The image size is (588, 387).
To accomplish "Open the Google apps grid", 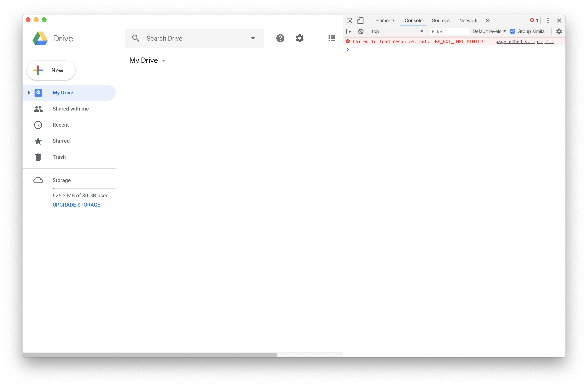I will (332, 38).
